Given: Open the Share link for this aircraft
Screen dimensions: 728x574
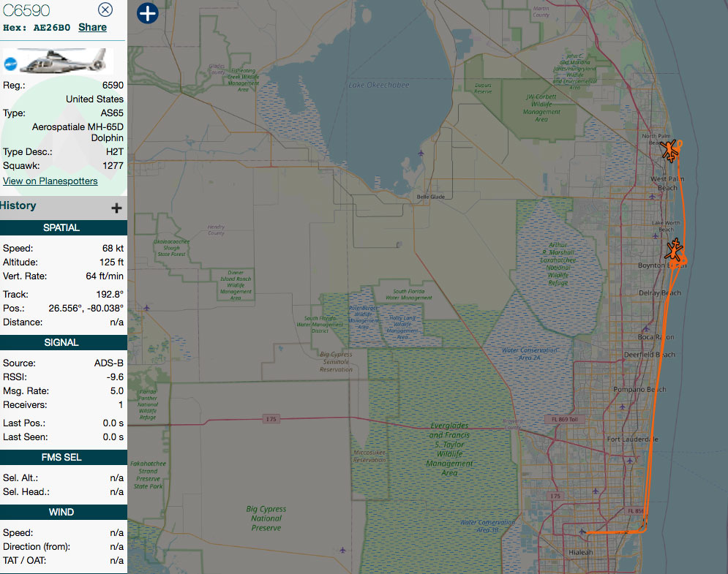Looking at the screenshot, I should click(x=92, y=27).
